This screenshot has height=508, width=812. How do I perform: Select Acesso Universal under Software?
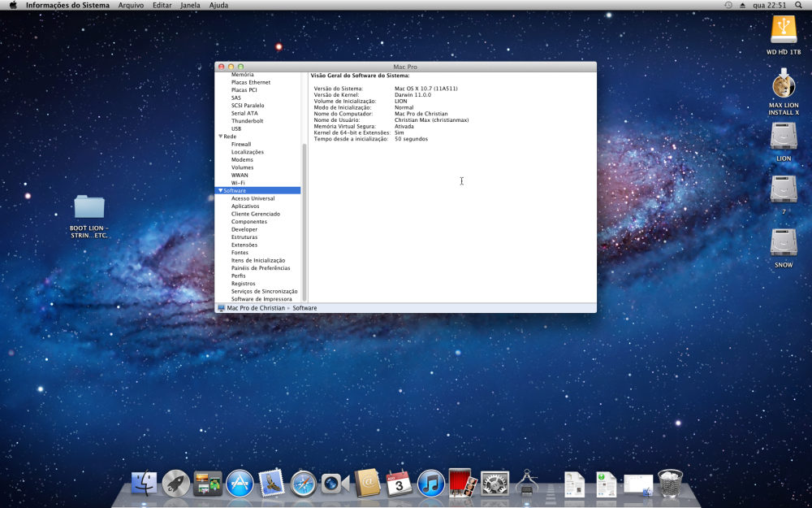click(253, 198)
